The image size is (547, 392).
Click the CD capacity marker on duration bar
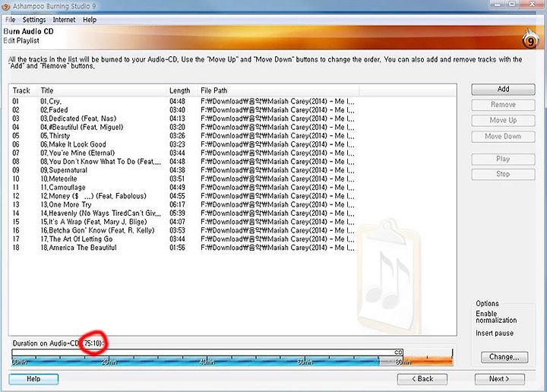click(398, 352)
